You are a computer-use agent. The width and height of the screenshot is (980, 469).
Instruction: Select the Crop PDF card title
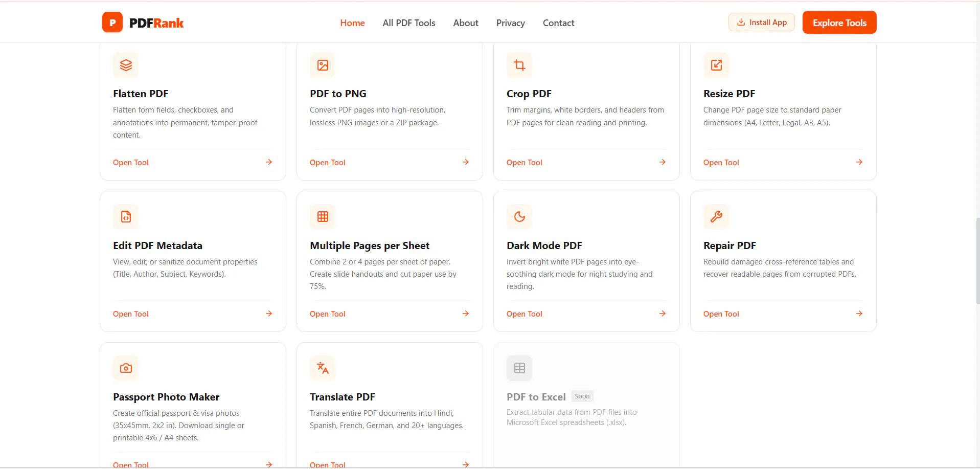(529, 94)
